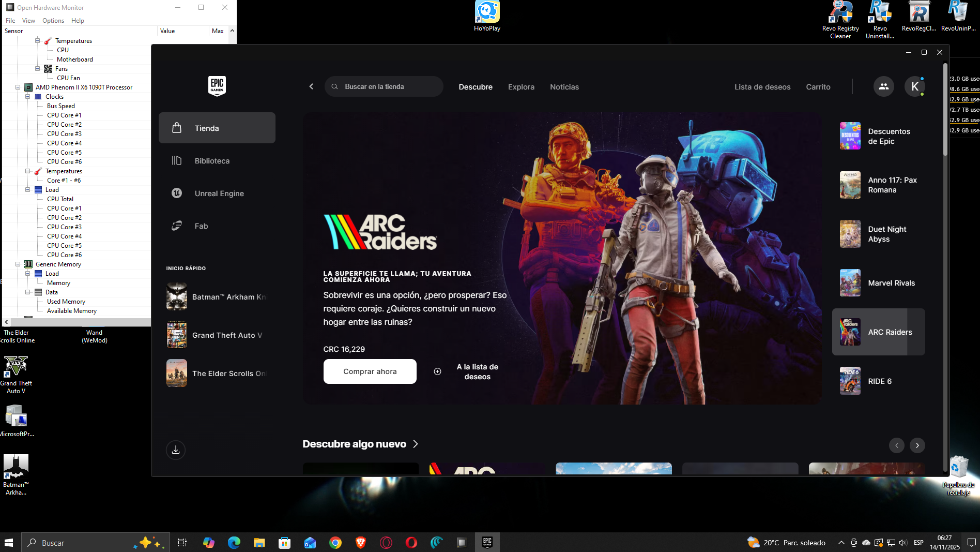Collapse the AMD Phenom II X6 processor node
Viewport: 980px width, 552px height.
coord(18,87)
